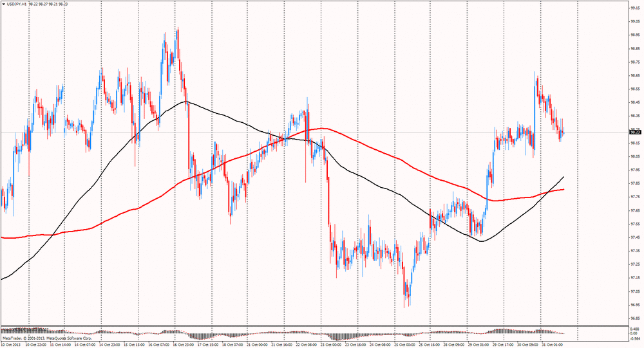Click the 23 Oct 00:00 time label
Screen dimensions: 644x348
[x=330, y=345]
